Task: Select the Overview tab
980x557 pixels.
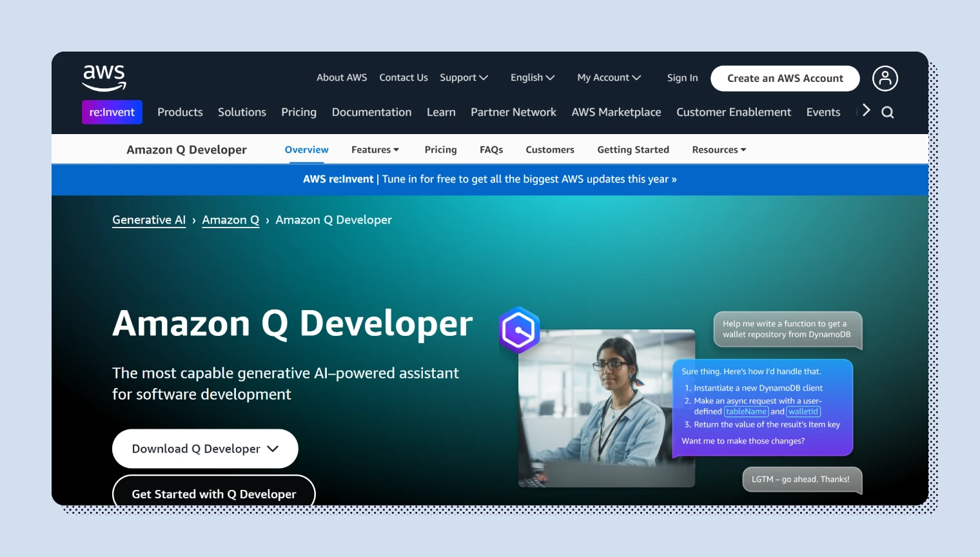Action: [306, 150]
